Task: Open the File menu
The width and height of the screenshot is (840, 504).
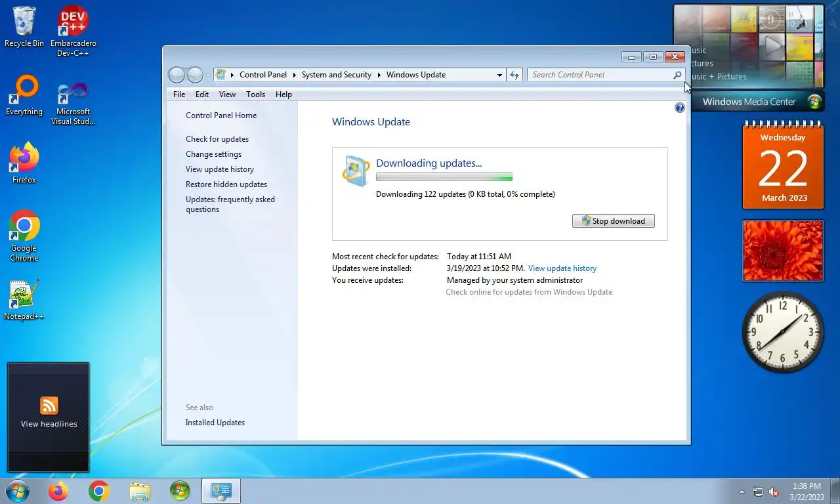Action: [x=179, y=94]
